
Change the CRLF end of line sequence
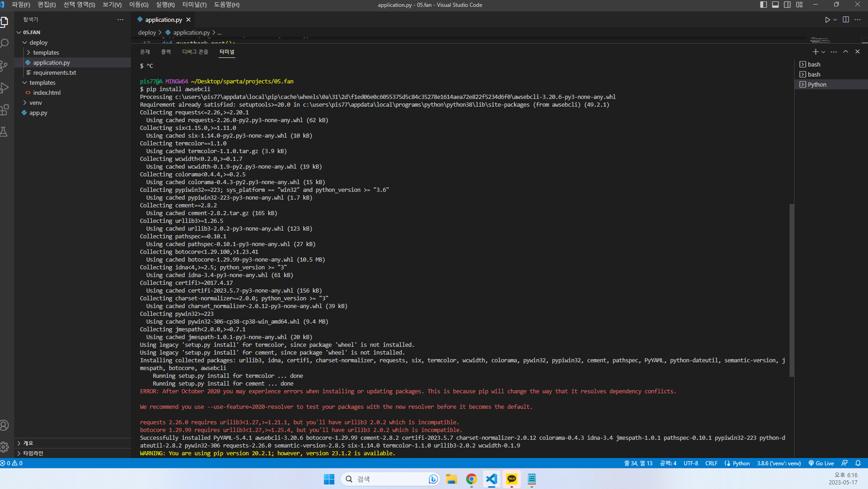711,463
